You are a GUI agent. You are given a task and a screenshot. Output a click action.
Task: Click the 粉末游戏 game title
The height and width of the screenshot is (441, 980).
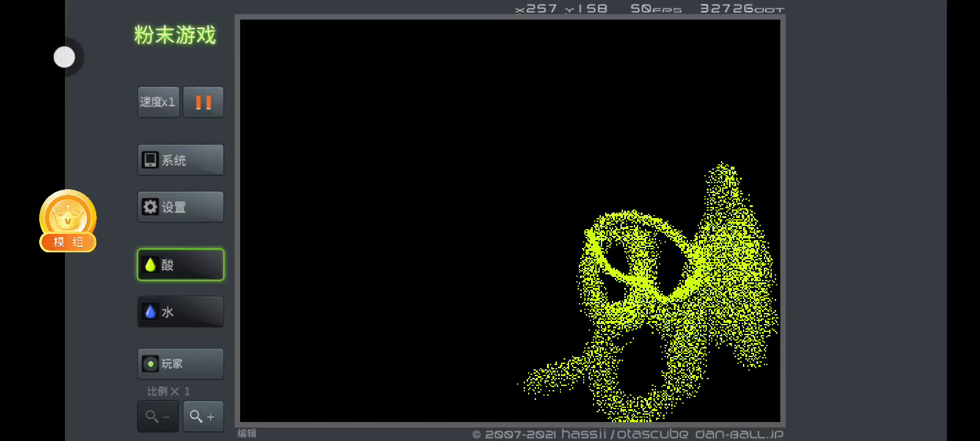(175, 35)
